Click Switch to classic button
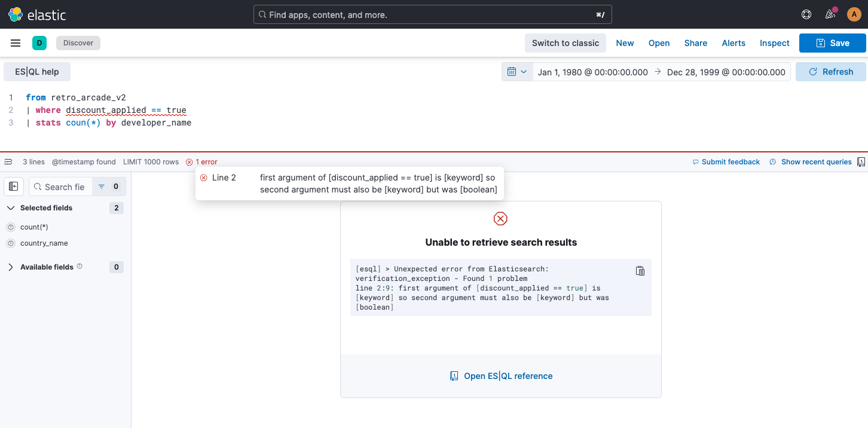The height and width of the screenshot is (428, 868). point(565,43)
